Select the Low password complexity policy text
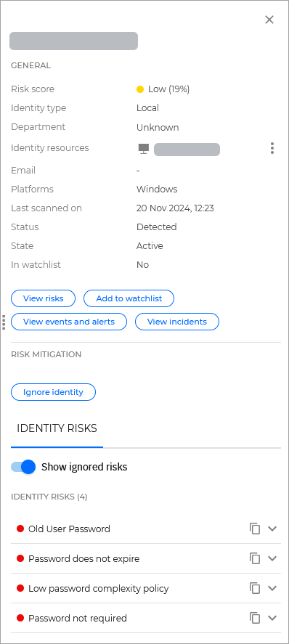The width and height of the screenshot is (289, 644). (x=99, y=589)
